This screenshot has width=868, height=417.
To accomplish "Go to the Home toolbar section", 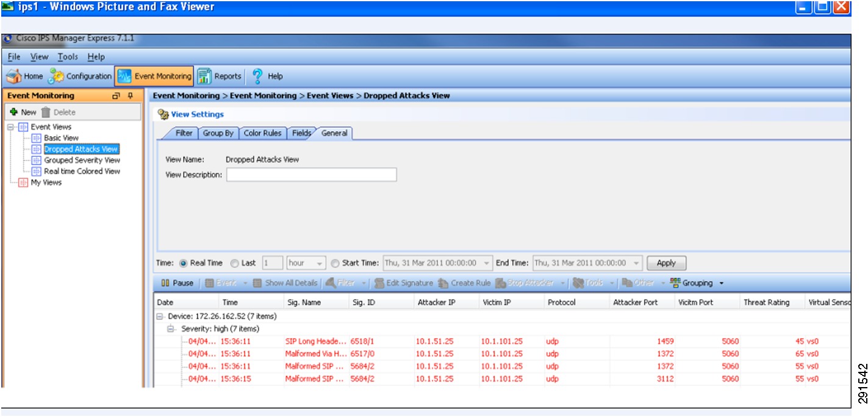I will [x=25, y=76].
